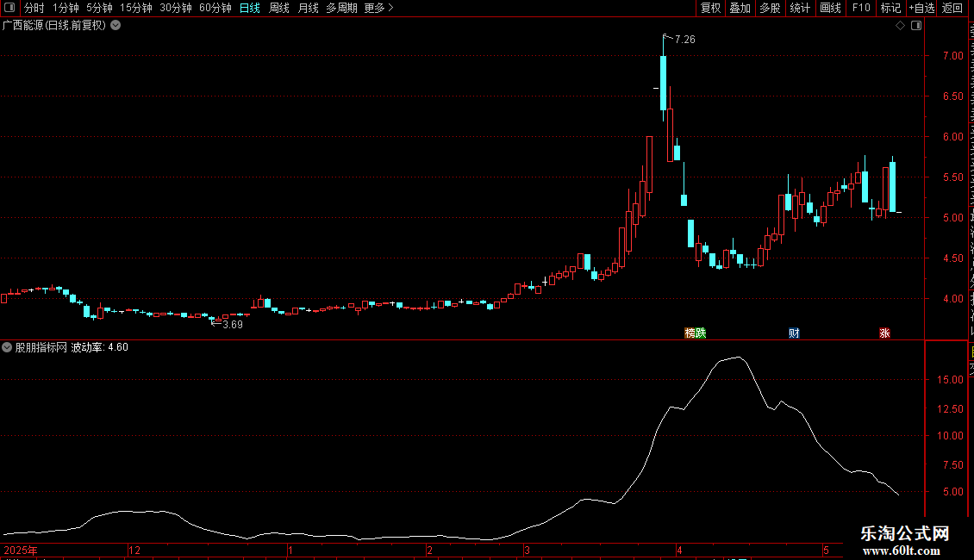The height and width of the screenshot is (560, 974).
Task: Click the diamond icon above chart
Action: coord(900,26)
